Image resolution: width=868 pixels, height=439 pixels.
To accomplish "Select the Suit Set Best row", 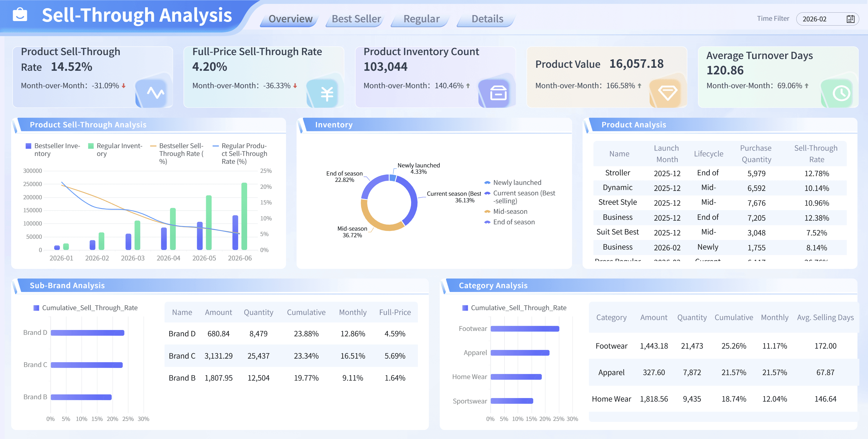I will tap(720, 233).
